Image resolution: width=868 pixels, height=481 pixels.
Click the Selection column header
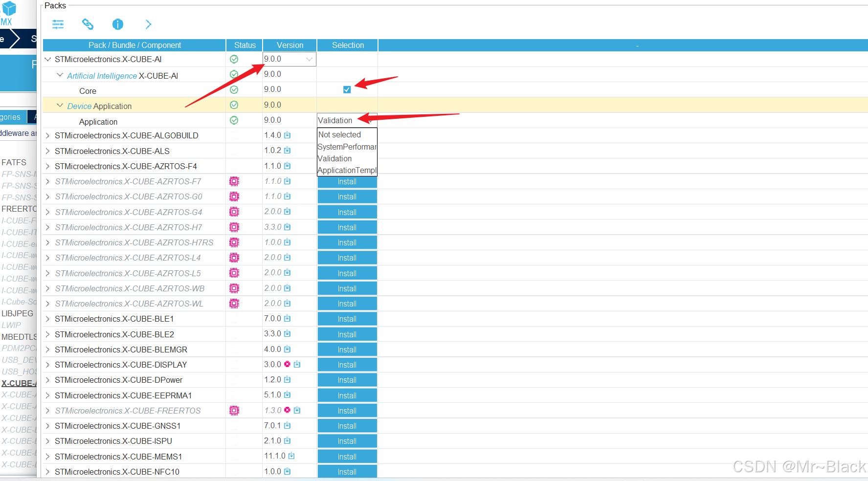pyautogui.click(x=348, y=45)
